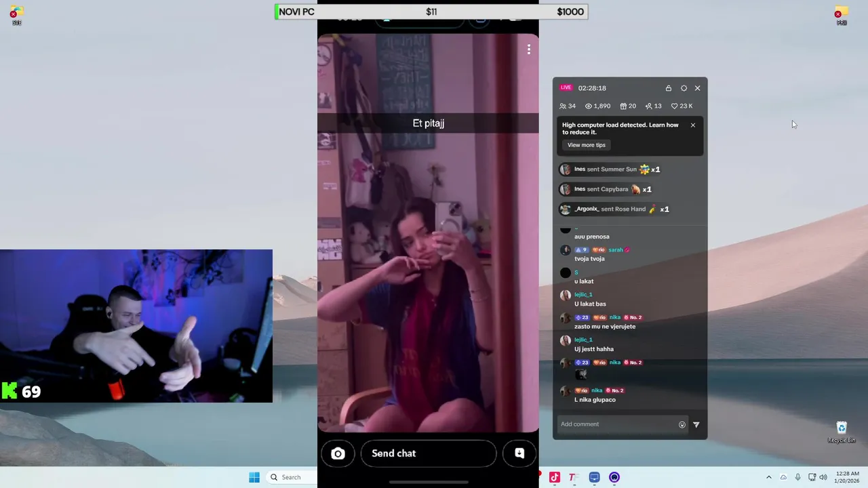
Task: View the 13 new followers count
Action: click(x=654, y=106)
